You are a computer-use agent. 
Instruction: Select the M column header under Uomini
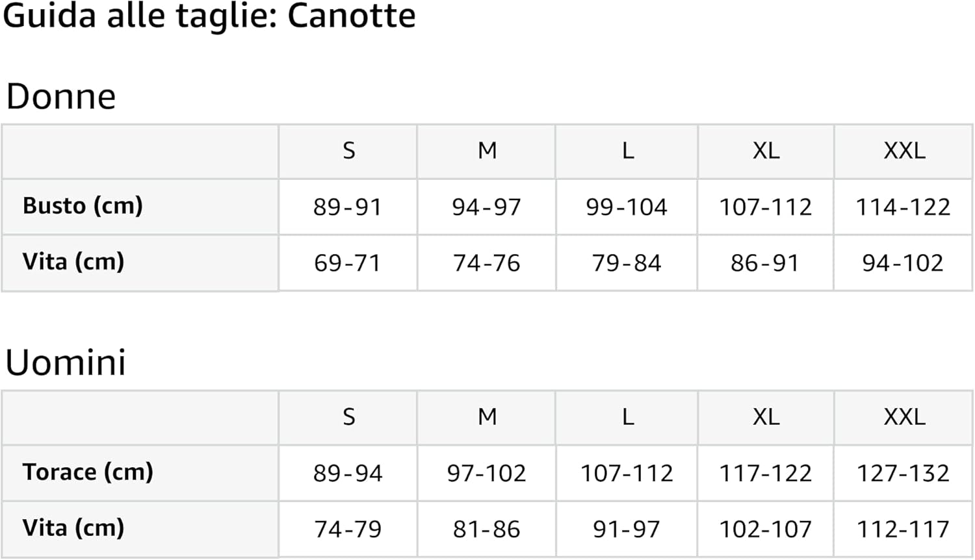point(487,417)
